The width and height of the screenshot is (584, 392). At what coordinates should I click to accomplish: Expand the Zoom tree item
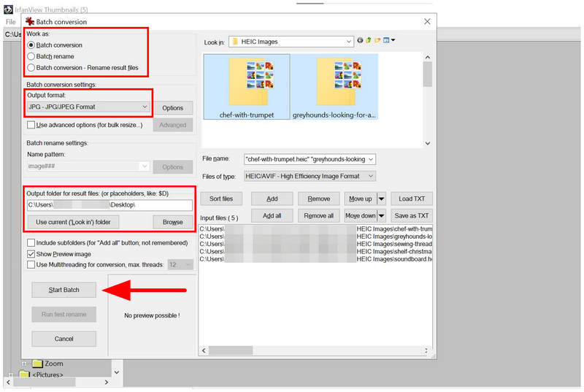[24, 364]
